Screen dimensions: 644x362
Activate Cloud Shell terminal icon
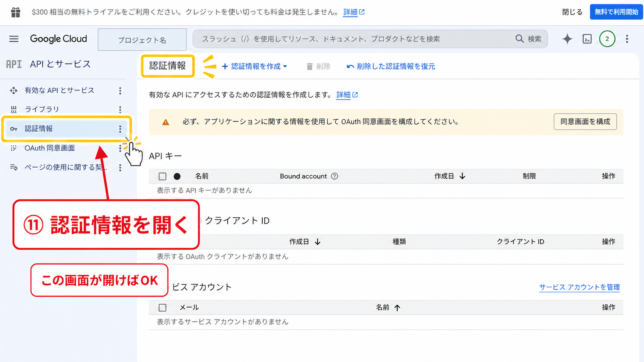tap(587, 39)
